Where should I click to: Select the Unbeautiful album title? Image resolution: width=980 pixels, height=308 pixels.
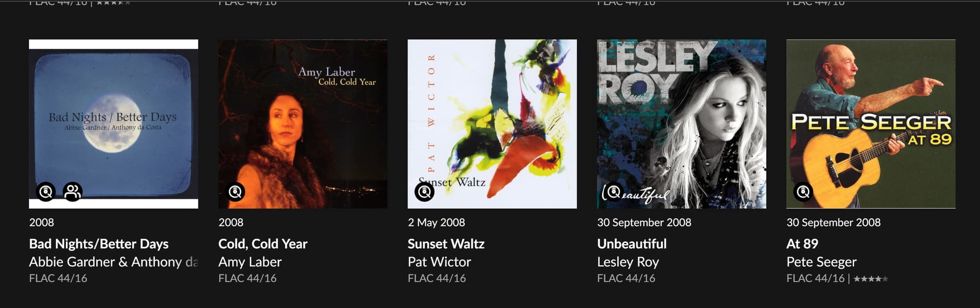tap(632, 244)
